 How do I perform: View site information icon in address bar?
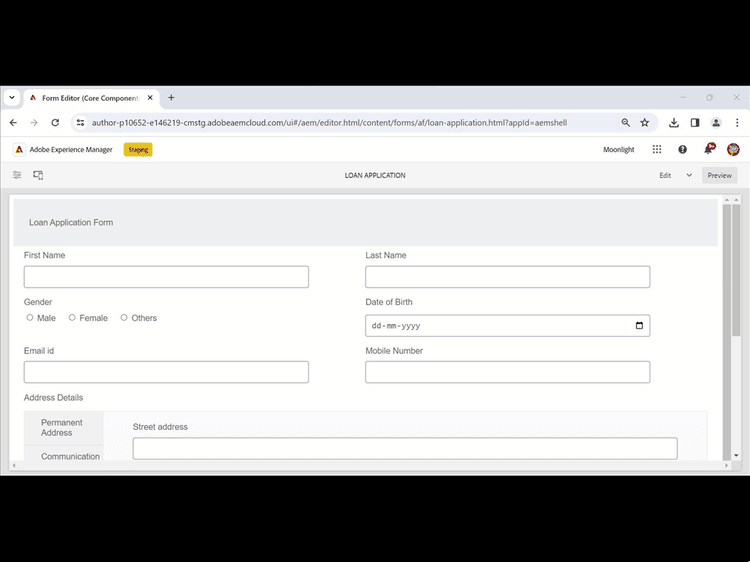point(80,123)
